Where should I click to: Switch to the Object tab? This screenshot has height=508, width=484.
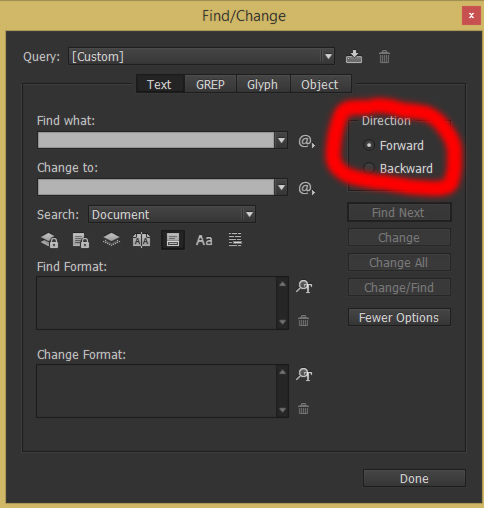320,84
